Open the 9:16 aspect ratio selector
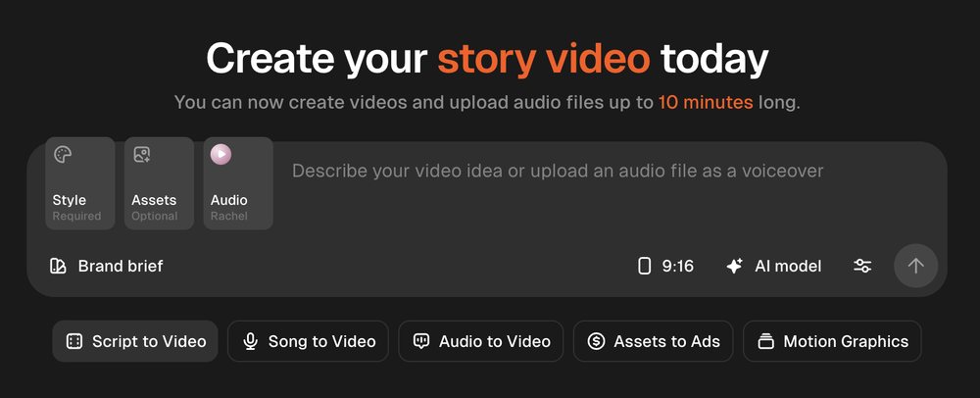Screen dimensions: 980x398 665,267
